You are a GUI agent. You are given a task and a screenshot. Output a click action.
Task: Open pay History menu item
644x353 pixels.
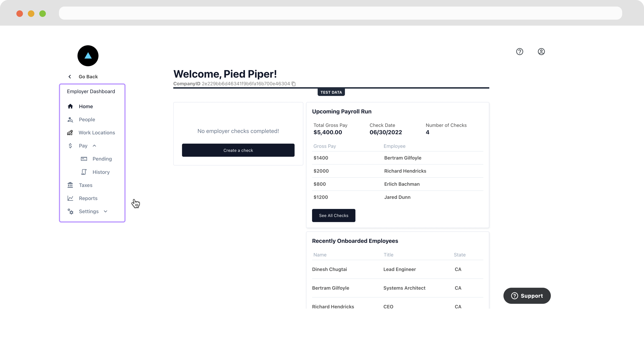click(101, 172)
